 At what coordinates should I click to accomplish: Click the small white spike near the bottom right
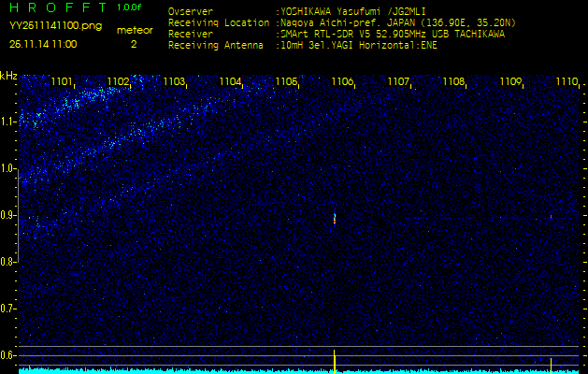tap(551, 362)
